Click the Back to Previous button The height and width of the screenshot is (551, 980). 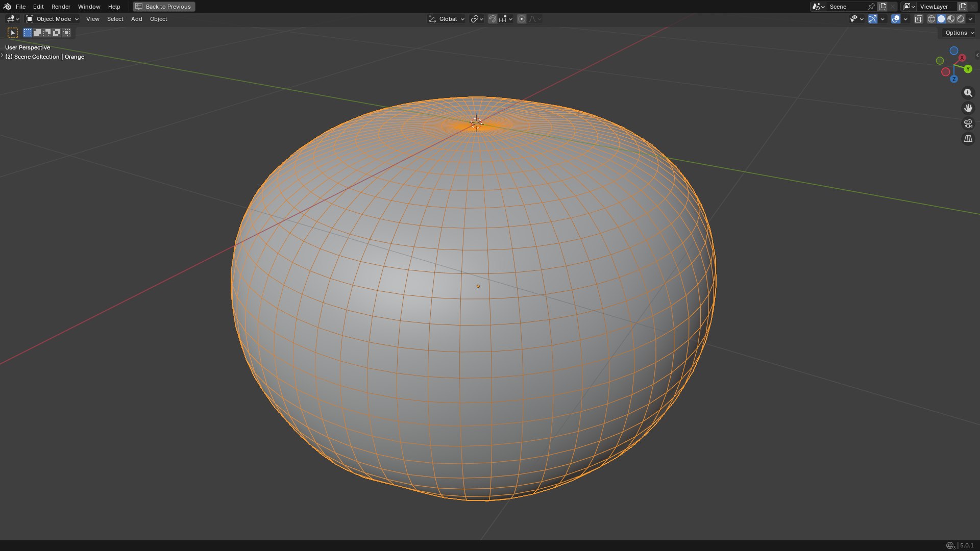(164, 7)
